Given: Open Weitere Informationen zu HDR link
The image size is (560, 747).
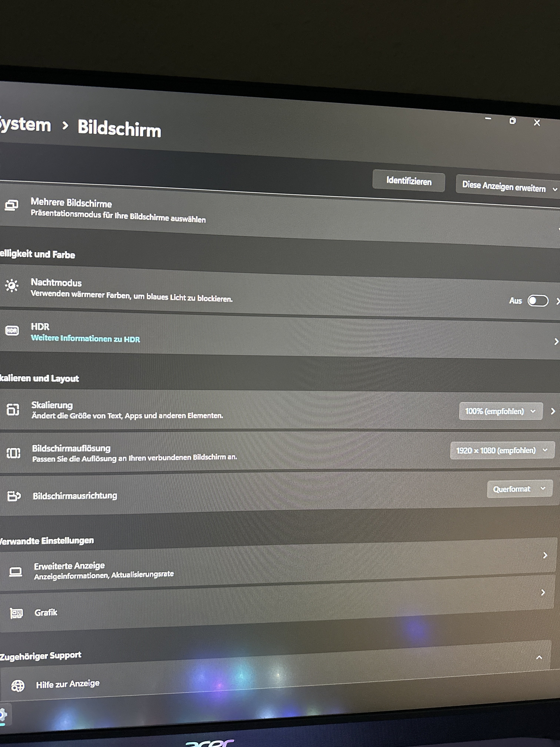Looking at the screenshot, I should point(85,338).
